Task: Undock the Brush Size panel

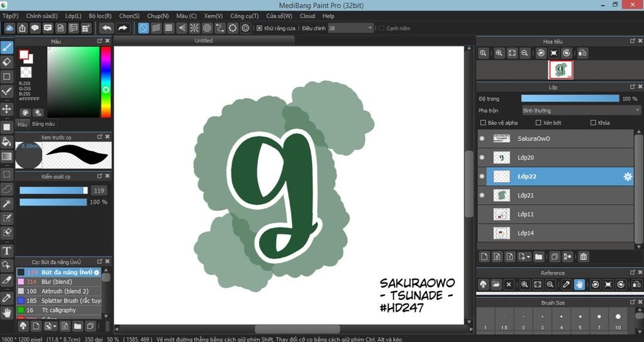Action: [633, 302]
